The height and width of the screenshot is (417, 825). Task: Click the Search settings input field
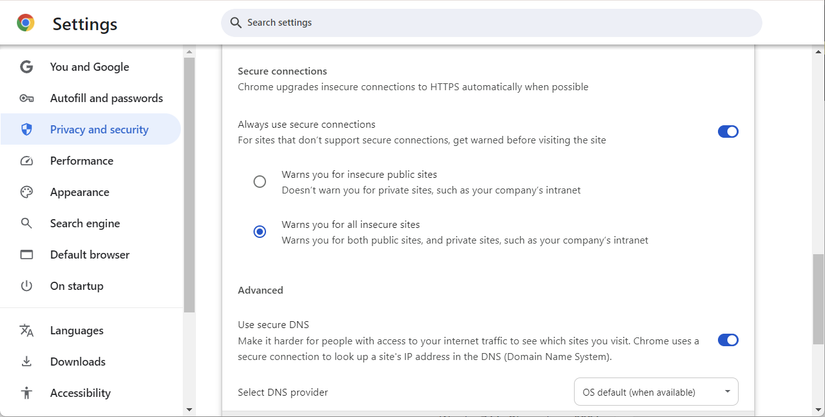[x=490, y=23]
